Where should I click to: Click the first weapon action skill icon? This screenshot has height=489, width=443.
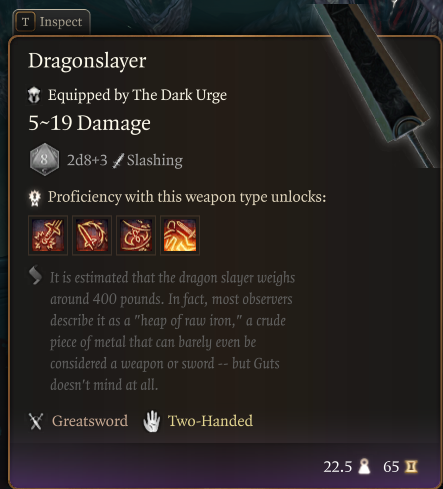48,235
